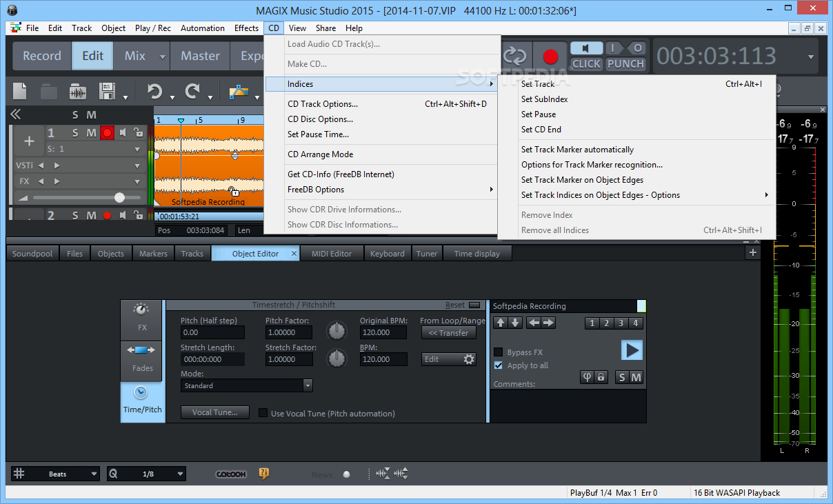Mute track 1
833x504 pixels.
(x=92, y=133)
